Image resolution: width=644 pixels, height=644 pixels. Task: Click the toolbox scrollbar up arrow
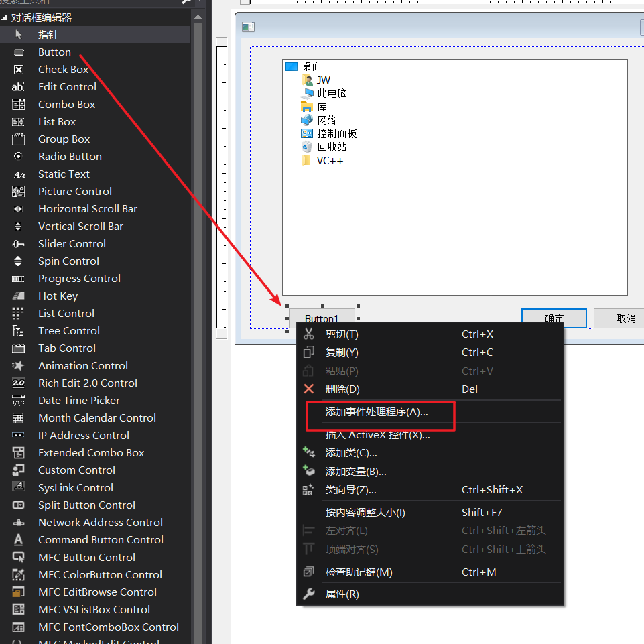click(198, 17)
